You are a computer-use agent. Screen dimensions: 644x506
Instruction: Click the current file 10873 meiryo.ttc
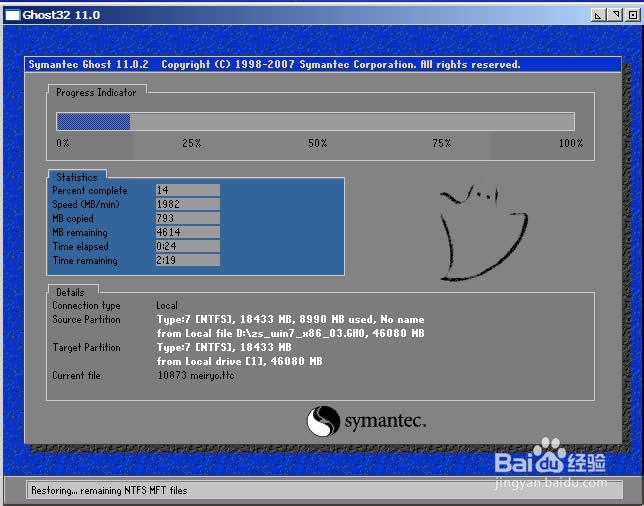click(196, 375)
